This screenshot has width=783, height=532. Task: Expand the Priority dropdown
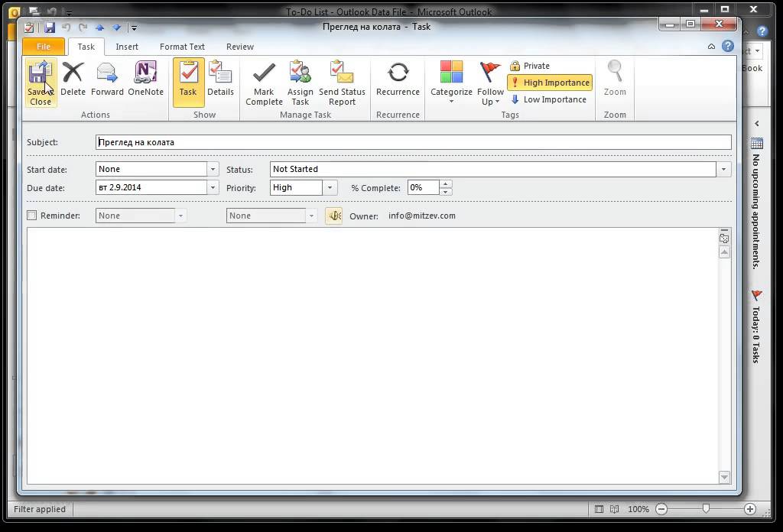[330, 187]
